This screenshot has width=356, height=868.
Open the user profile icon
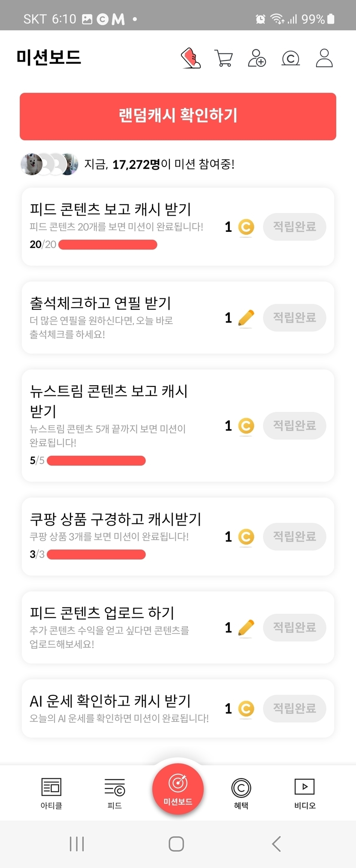click(324, 58)
